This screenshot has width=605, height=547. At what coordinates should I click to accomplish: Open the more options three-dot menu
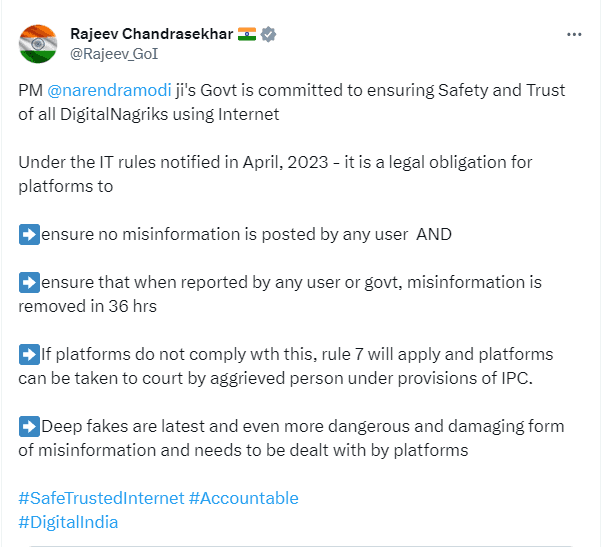[x=574, y=34]
